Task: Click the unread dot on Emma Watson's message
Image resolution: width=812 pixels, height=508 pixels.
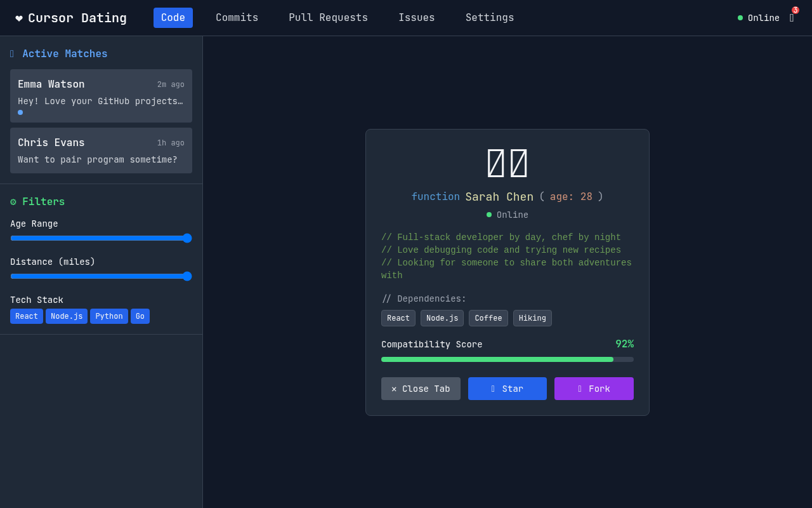Action: [20, 112]
